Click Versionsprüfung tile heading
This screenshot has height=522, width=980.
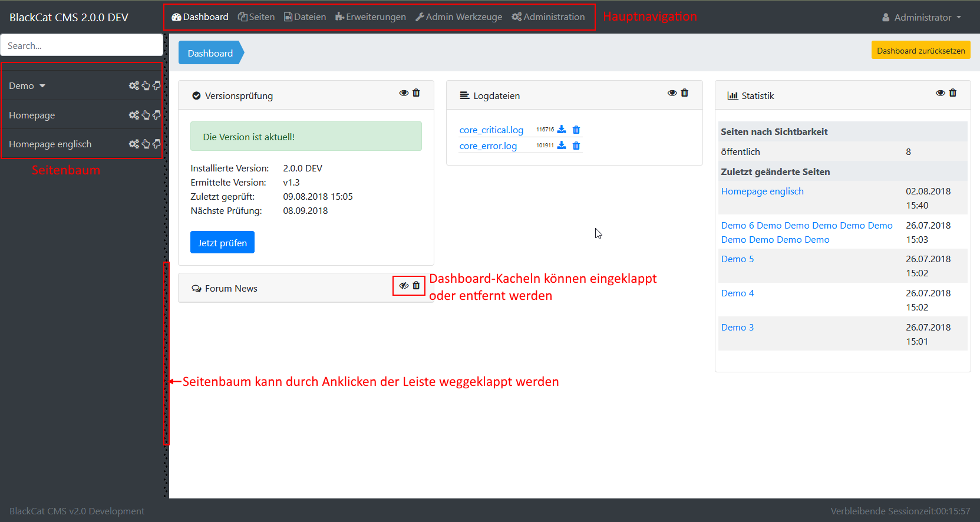[x=239, y=96]
